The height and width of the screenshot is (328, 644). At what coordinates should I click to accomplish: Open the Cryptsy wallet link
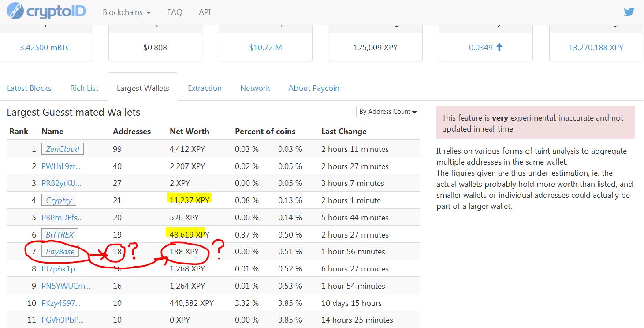[59, 200]
